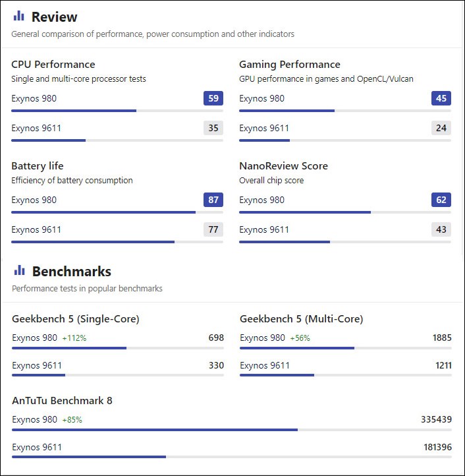
Task: Click the Exynos 9611 Gaming Performance progress bar
Action: [x=345, y=140]
